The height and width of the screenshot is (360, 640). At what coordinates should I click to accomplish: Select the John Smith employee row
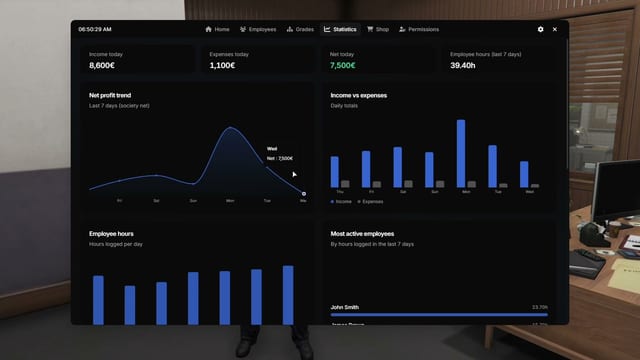coord(439,311)
